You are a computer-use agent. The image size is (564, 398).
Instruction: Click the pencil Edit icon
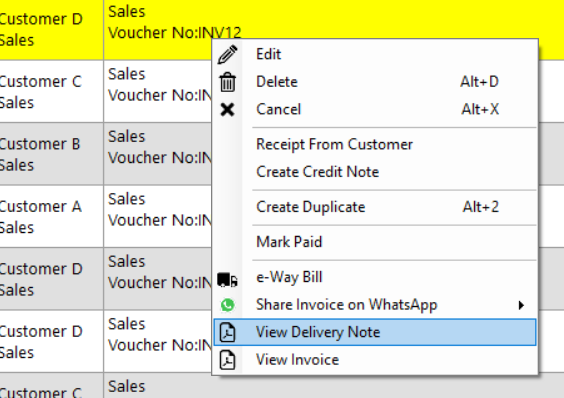pos(227,55)
